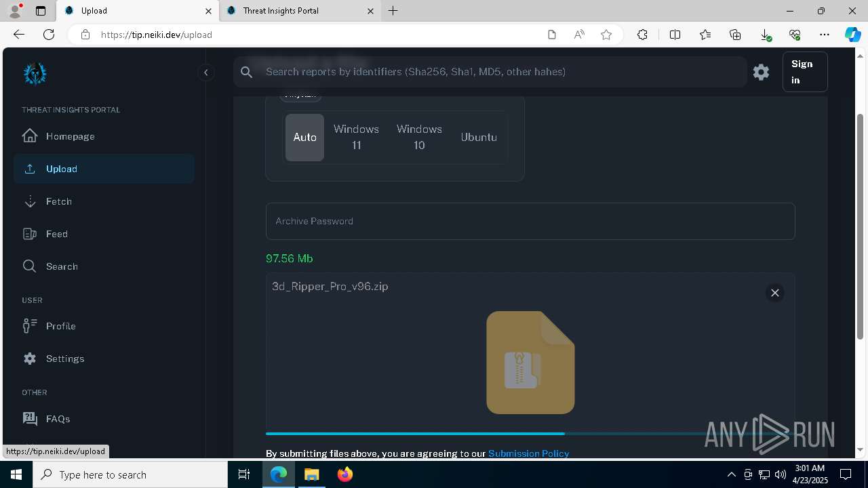Screen dimensions: 868x488
Task: Click the Sign in button
Action: coord(805,72)
